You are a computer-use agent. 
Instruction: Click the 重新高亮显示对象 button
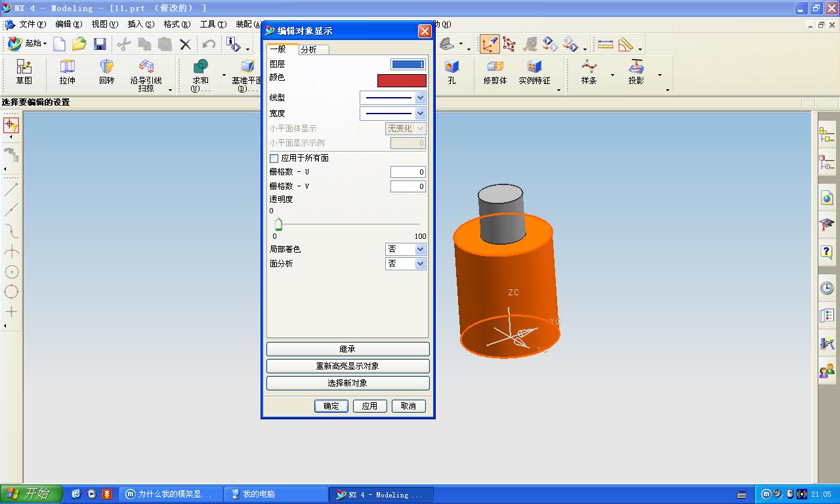(348, 366)
